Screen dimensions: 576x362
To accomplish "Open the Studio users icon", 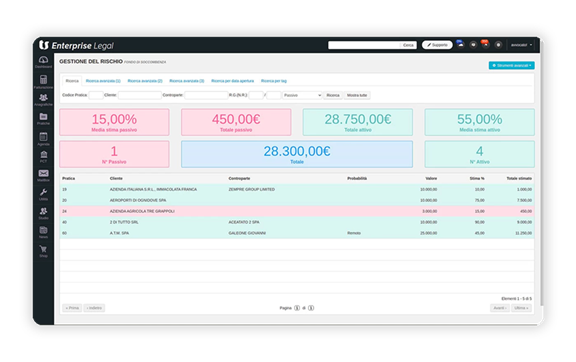I will click(43, 211).
